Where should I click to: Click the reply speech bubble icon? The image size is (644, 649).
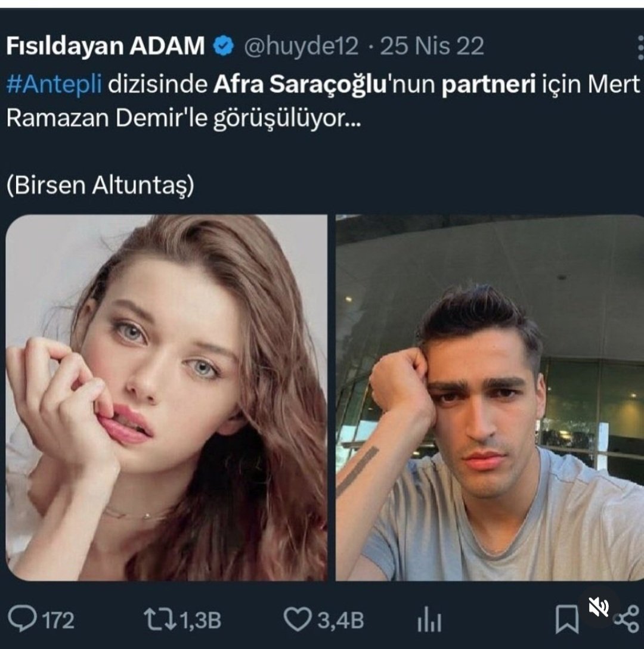tap(24, 619)
